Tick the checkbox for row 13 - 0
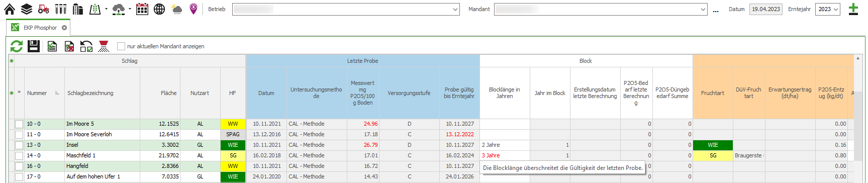The image size is (868, 183). (x=19, y=145)
